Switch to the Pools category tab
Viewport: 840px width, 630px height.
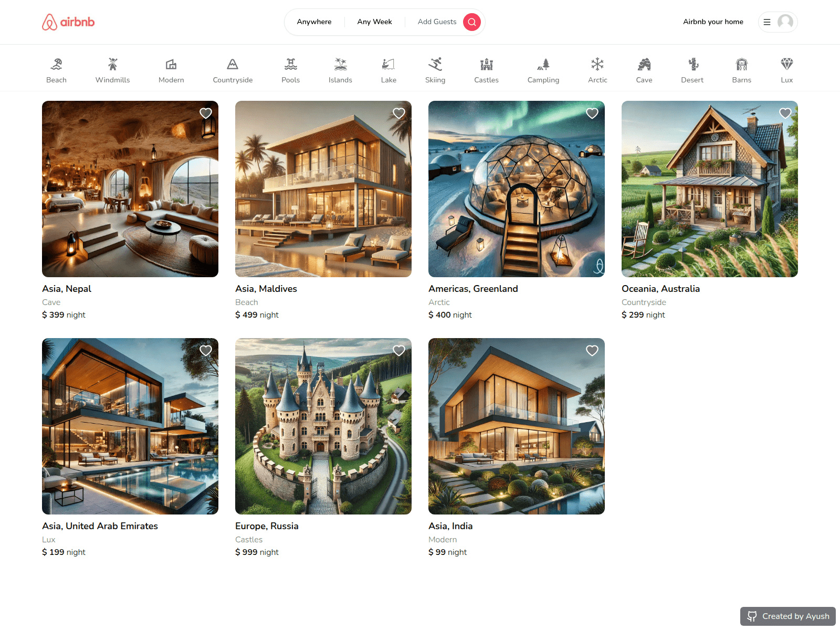click(291, 71)
